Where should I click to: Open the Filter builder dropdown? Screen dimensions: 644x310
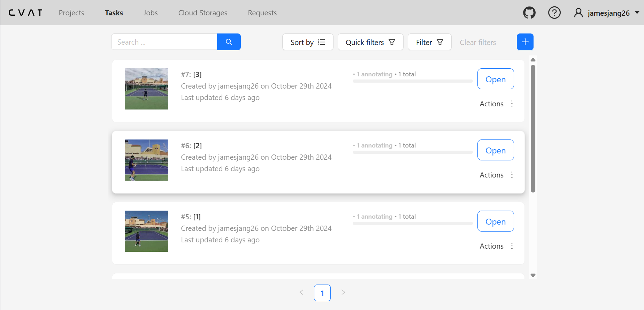coord(429,42)
